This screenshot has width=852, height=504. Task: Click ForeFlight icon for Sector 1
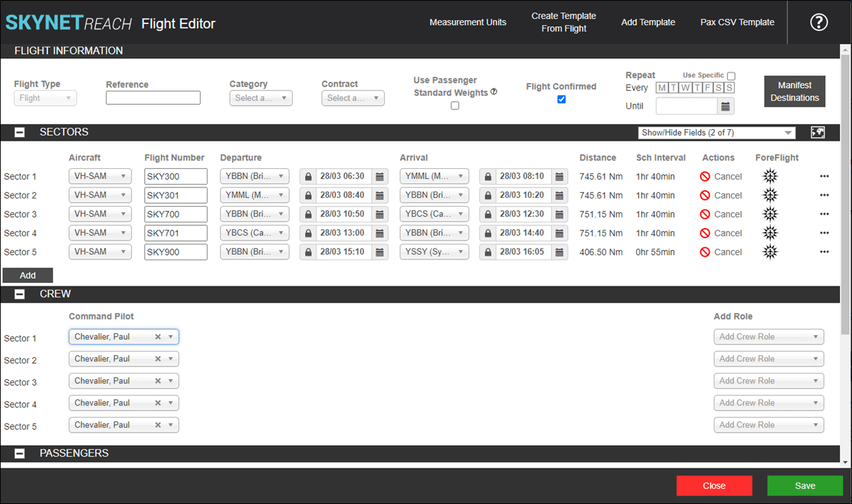tap(770, 176)
